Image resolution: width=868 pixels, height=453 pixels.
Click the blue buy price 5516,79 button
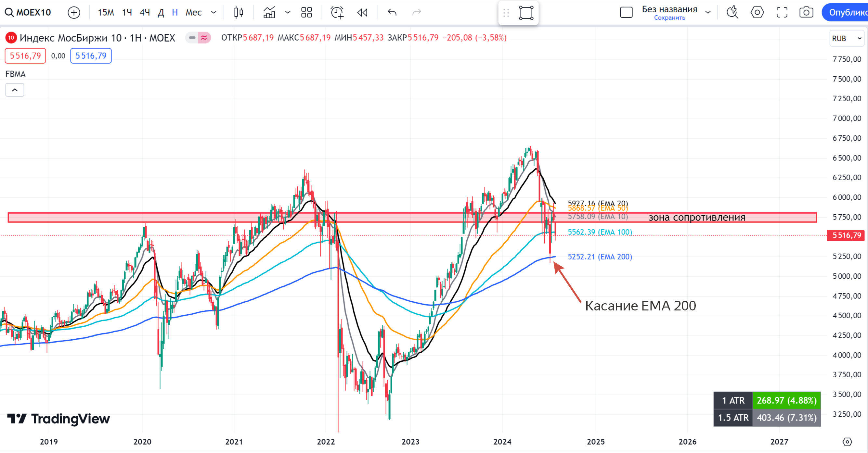(x=91, y=56)
